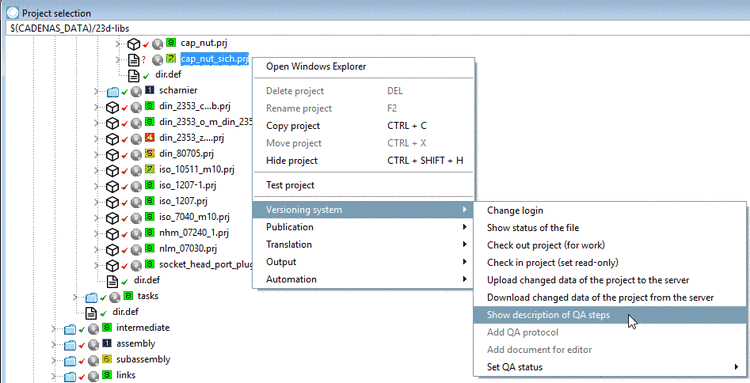Open the Automation submenu
750x383 pixels.
point(363,279)
